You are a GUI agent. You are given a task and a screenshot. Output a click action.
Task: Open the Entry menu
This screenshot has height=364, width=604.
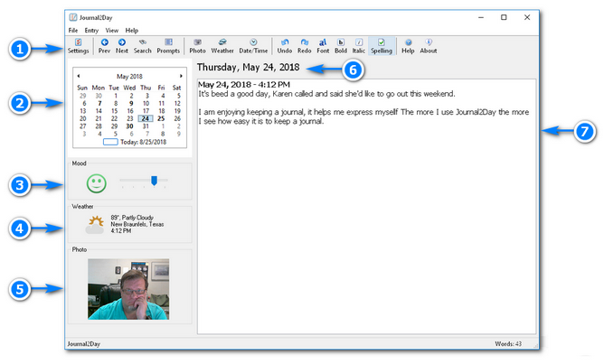click(x=91, y=31)
